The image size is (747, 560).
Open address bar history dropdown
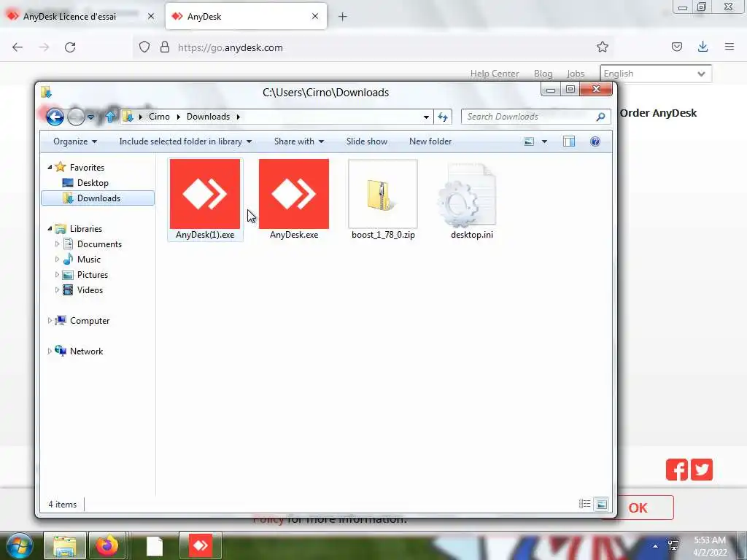pyautogui.click(x=426, y=117)
